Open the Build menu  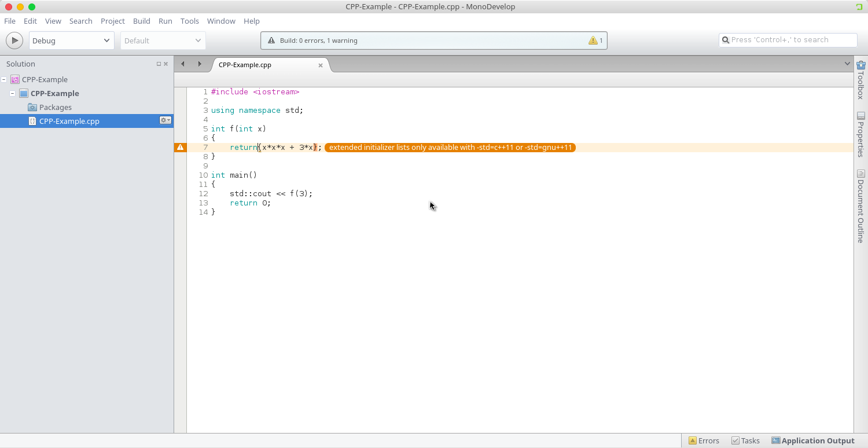coord(142,21)
